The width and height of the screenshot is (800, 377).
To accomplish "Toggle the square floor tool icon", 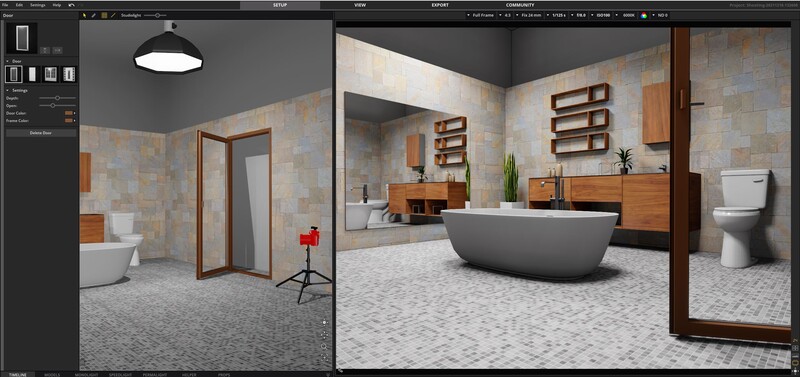I will (104, 15).
